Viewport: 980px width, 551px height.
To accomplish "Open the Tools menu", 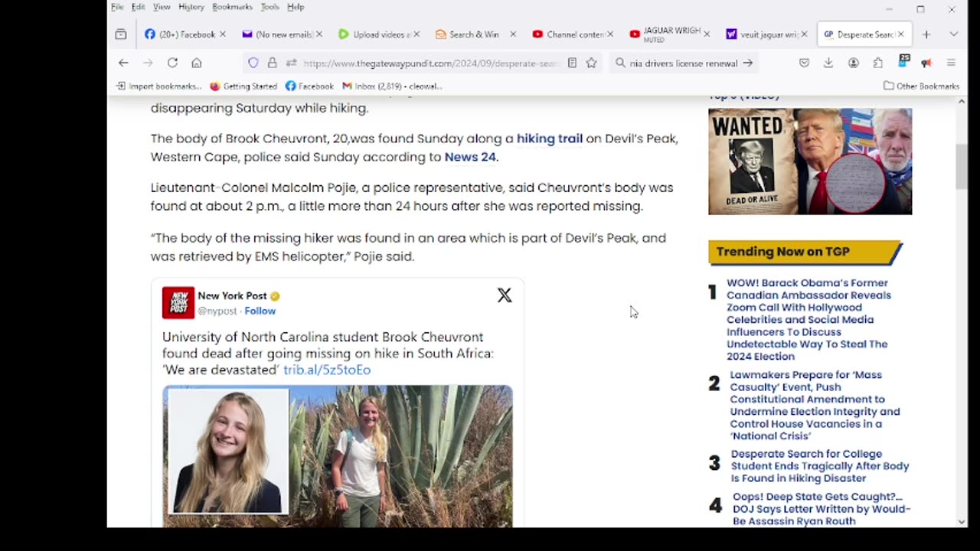I will point(269,7).
